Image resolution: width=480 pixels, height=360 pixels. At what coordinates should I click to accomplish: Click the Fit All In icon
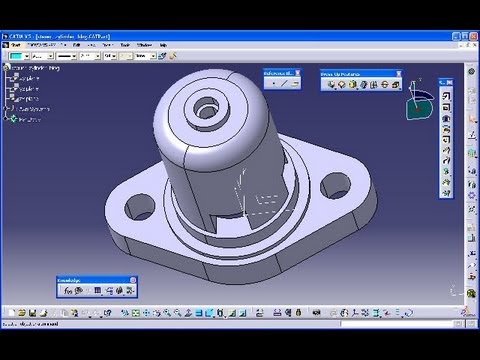(x=136, y=313)
